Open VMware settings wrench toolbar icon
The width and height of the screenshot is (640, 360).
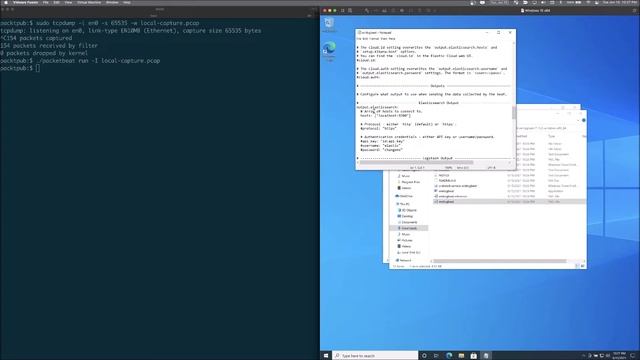pyautogui.click(x=367, y=11)
